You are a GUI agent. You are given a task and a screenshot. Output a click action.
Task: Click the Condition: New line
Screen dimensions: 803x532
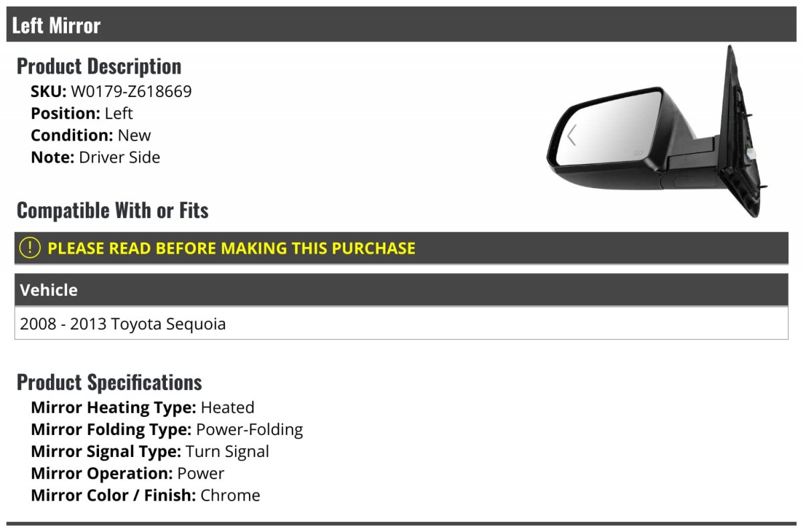tap(91, 135)
